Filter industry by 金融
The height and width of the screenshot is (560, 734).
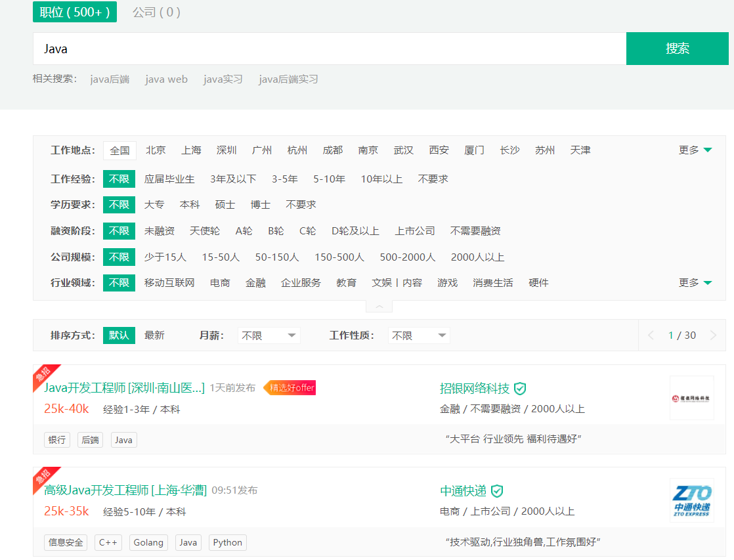pyautogui.click(x=255, y=283)
